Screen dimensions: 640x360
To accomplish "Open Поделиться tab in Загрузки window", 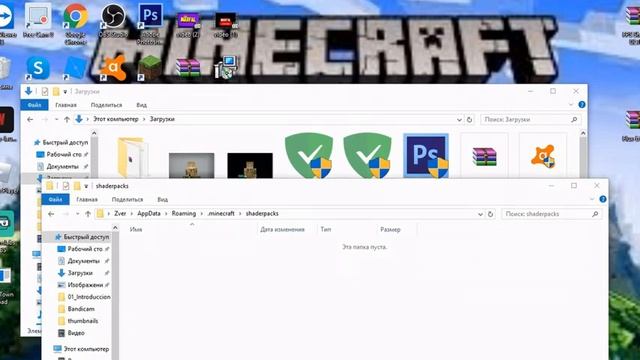I will tap(106, 105).
